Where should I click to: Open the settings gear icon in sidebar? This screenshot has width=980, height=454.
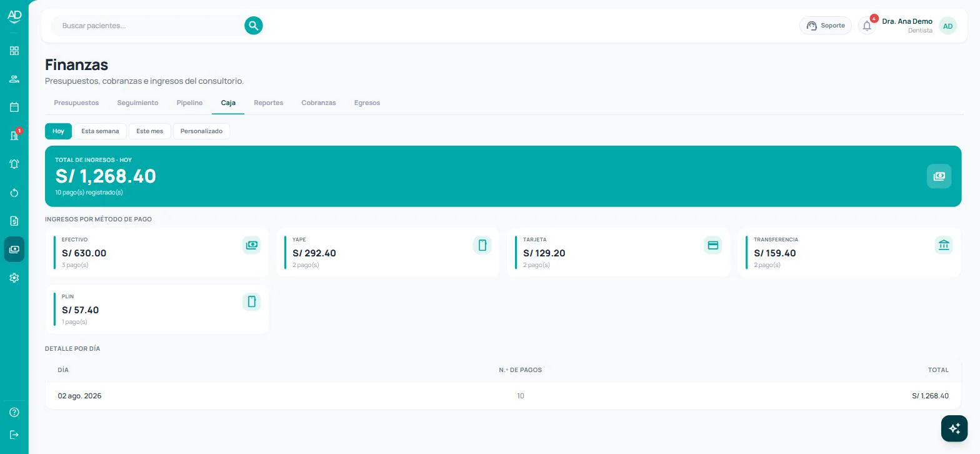point(14,278)
